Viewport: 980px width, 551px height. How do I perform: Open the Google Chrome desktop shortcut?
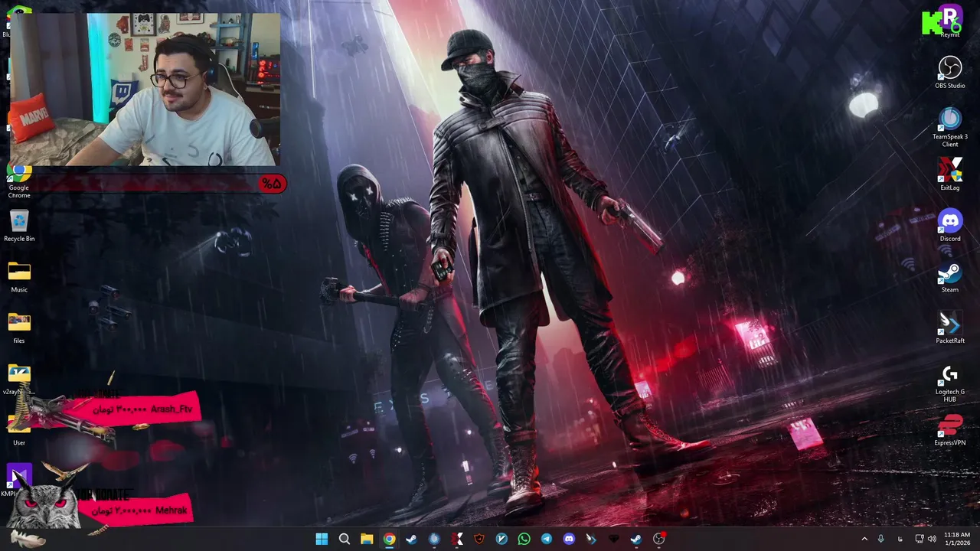click(x=18, y=181)
